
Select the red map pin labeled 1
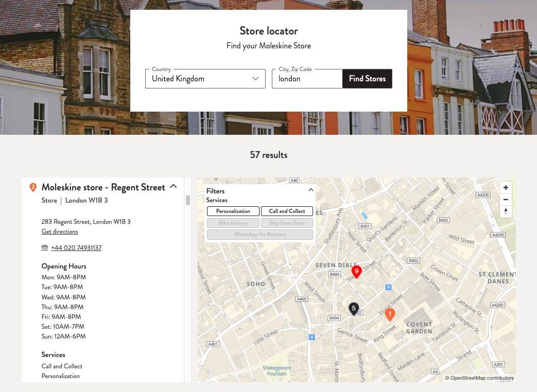point(390,314)
